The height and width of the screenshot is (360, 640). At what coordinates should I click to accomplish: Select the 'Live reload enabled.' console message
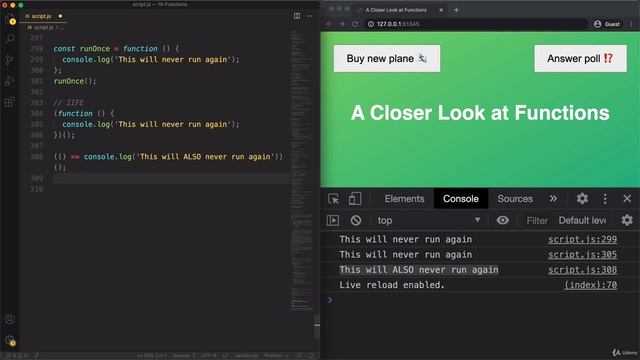[392, 285]
